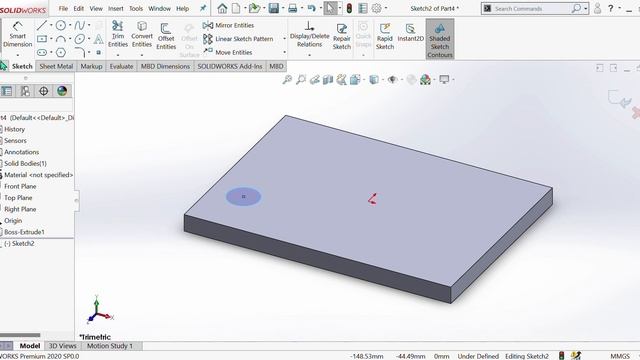Click Convert Entities tool
Image resolution: width=640 pixels, height=360 pixels.
[142, 34]
